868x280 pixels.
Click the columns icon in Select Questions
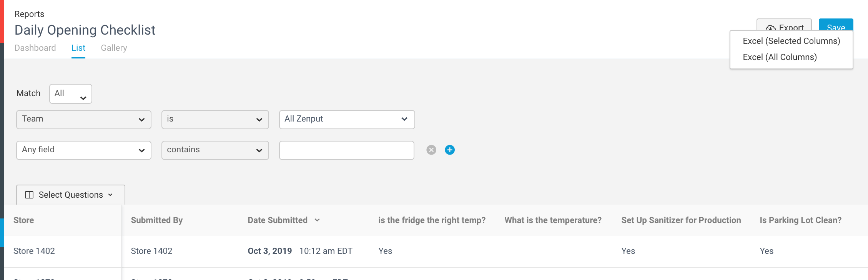29,195
